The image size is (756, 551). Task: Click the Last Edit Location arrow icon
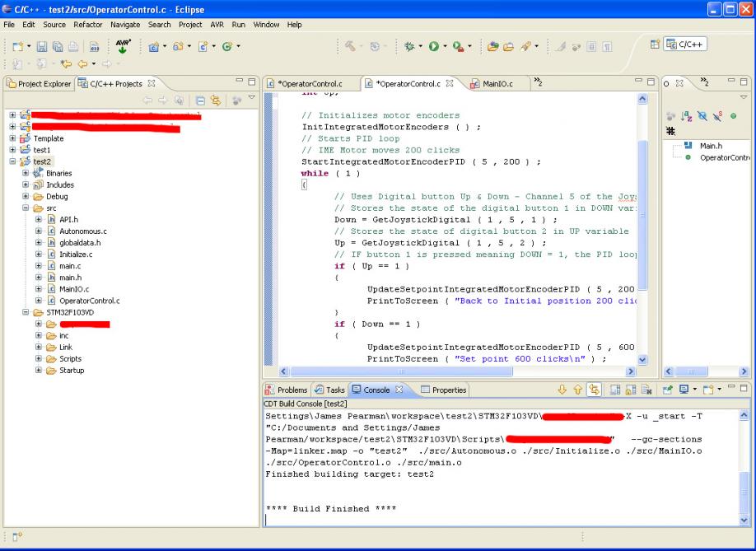[66, 63]
